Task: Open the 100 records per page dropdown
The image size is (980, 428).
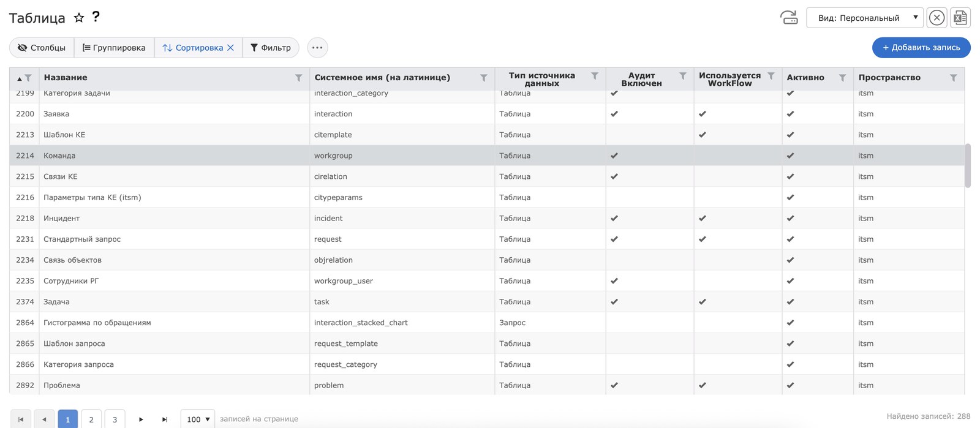Action: (x=198, y=419)
